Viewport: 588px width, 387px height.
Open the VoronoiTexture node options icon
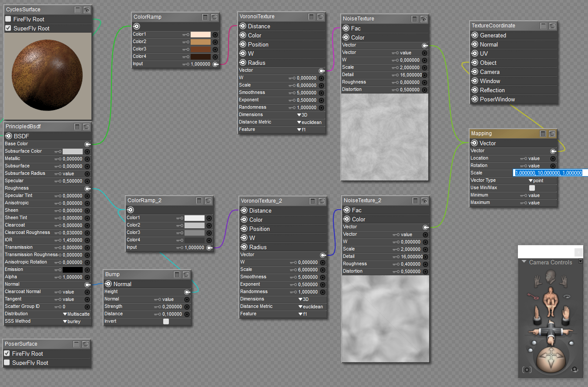[x=312, y=17]
